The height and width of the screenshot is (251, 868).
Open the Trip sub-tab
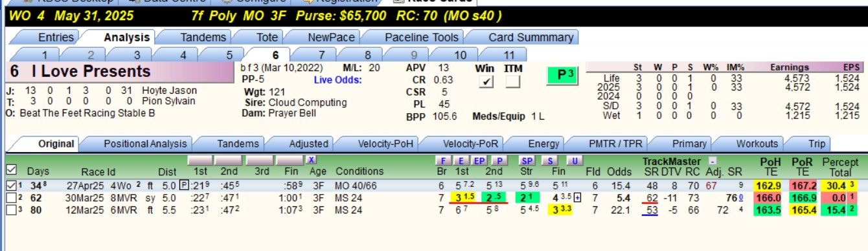[x=817, y=144]
